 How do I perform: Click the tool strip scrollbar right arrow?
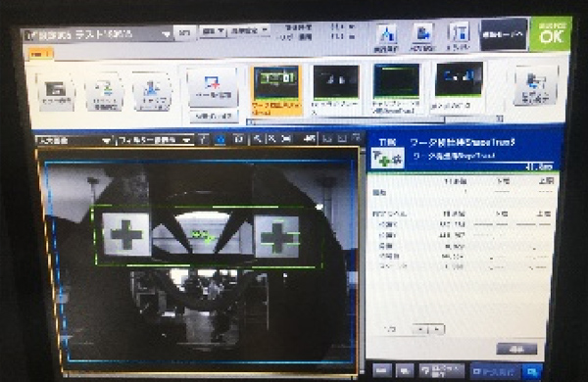(500, 119)
